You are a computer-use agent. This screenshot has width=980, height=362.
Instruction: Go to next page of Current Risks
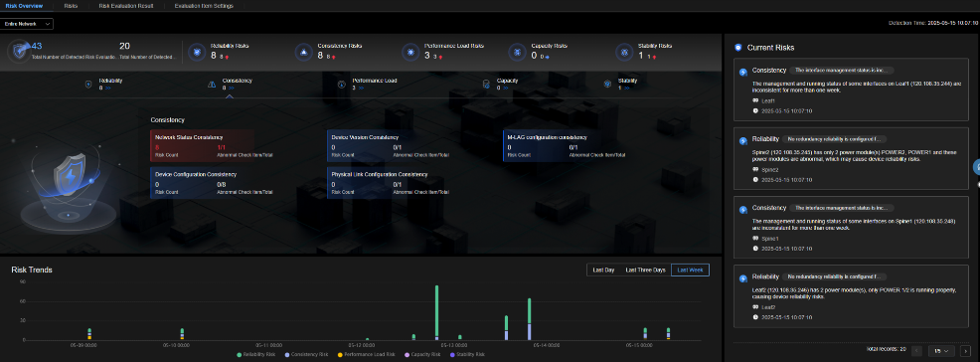tap(966, 351)
